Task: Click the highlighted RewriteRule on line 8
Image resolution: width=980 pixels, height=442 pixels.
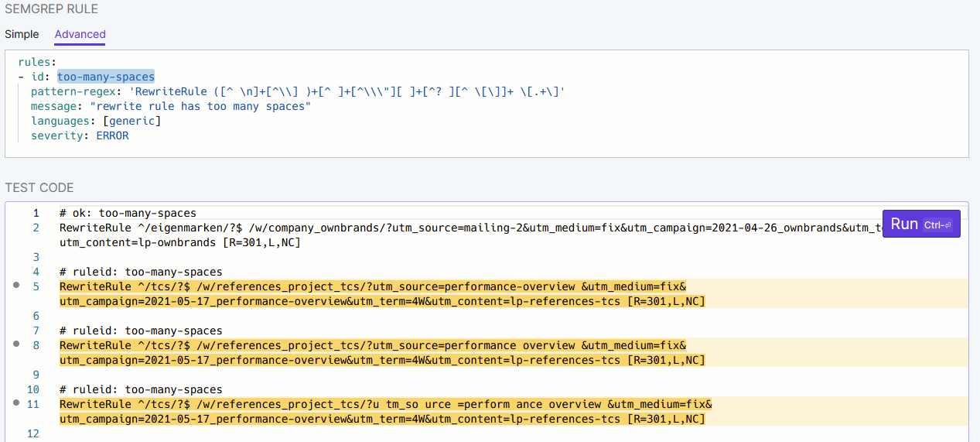Action: 373,345
